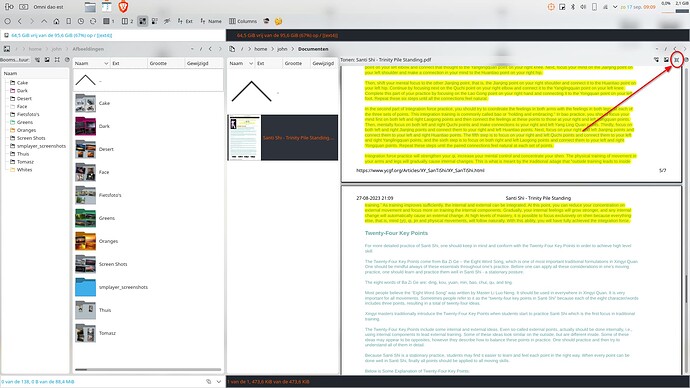690x388 pixels.
Task: Open Brave browser from the top panel
Action: (x=123, y=7)
